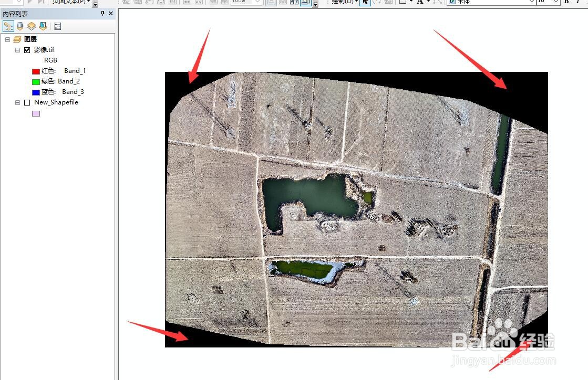Viewport: 588px width, 380px height.
Task: Collapse the 影像.tif layer node
Action: [x=18, y=50]
